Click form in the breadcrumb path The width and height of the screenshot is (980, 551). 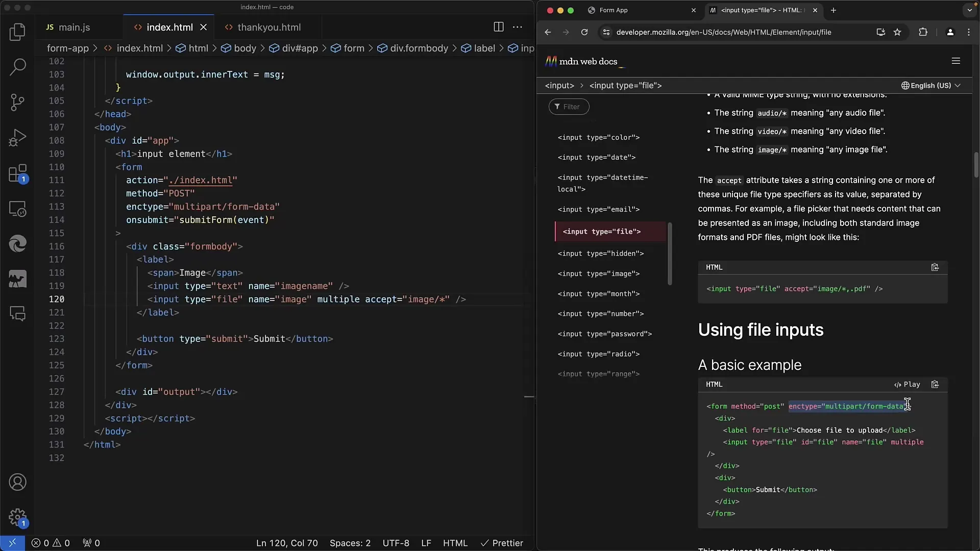354,48
